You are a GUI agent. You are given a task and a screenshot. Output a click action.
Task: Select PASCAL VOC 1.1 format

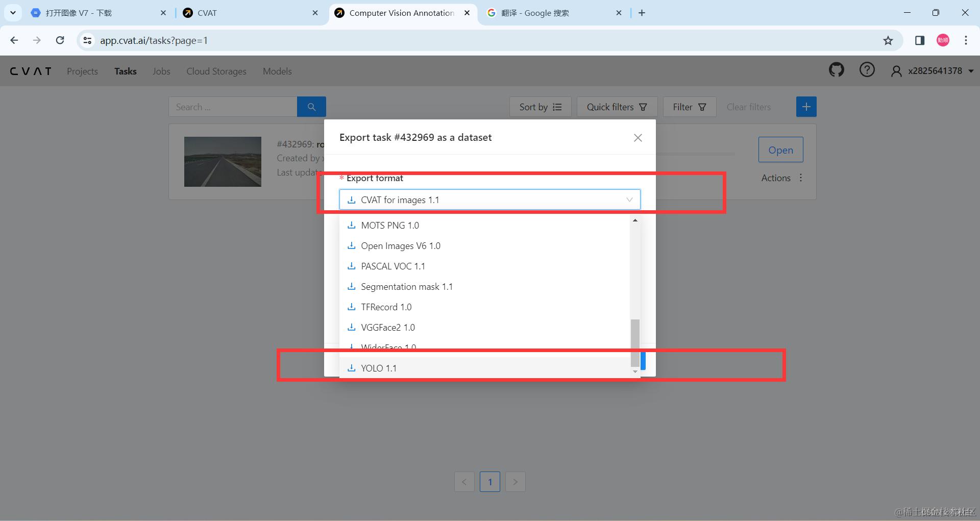coord(485,266)
